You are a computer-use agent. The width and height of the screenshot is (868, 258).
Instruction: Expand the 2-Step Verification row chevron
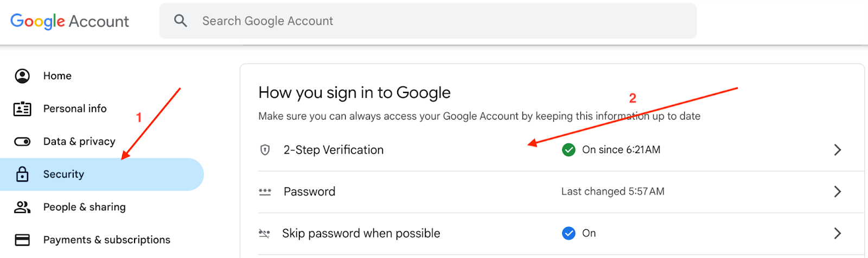pos(838,150)
